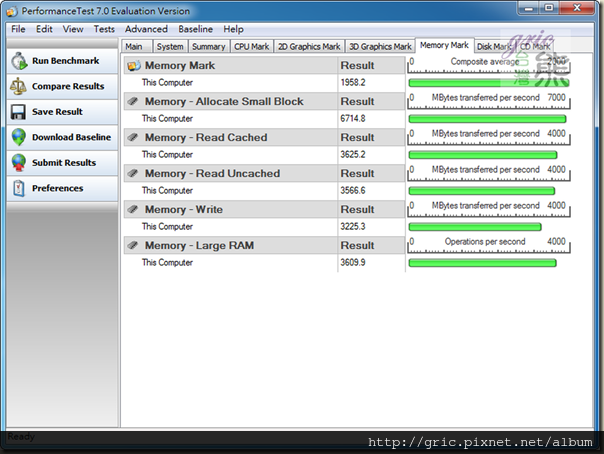
Task: Click the Download Baseline globe icon
Action: click(x=18, y=137)
